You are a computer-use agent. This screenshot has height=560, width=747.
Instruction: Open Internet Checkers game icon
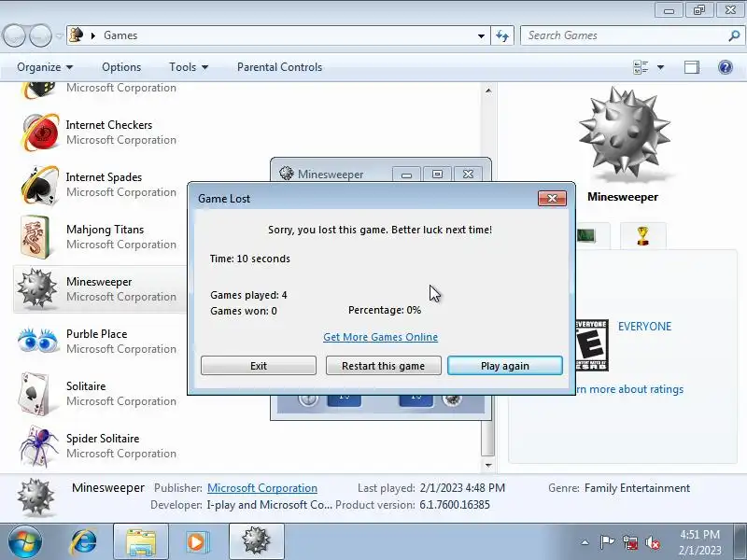[x=40, y=133]
